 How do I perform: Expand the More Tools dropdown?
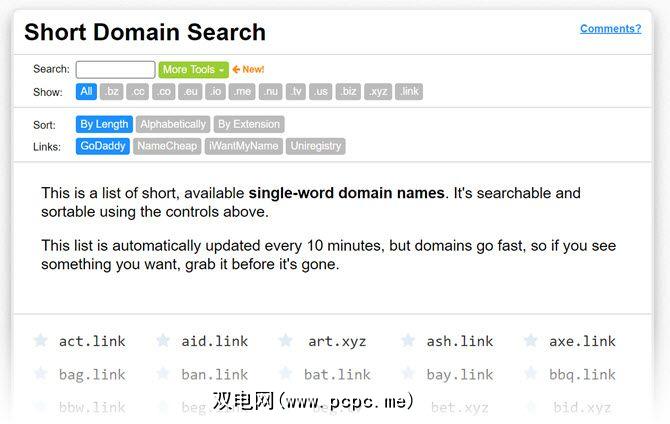coord(193,70)
